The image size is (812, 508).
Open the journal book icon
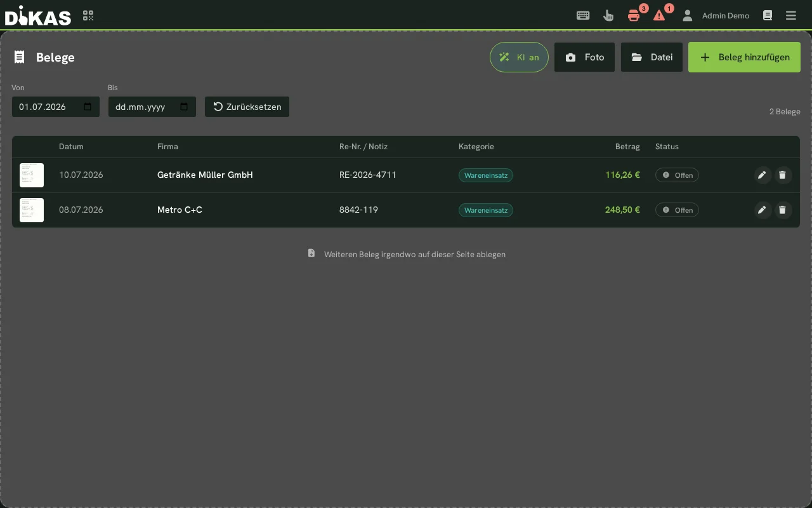click(768, 15)
